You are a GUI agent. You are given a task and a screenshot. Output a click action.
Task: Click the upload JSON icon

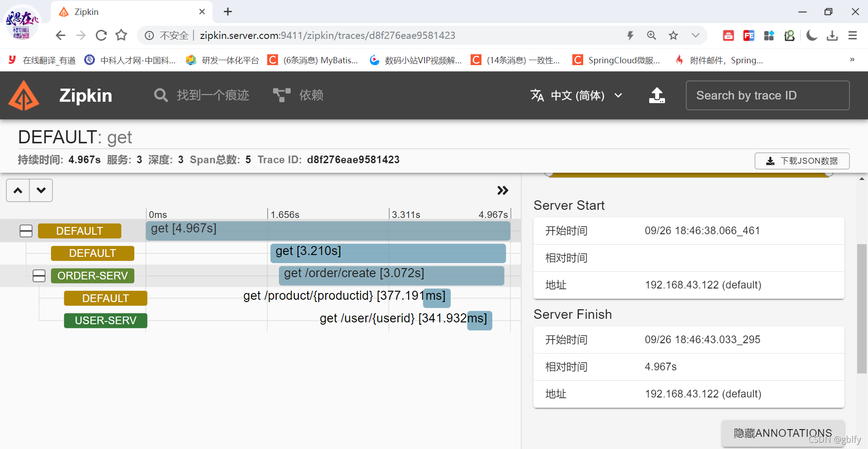(657, 95)
